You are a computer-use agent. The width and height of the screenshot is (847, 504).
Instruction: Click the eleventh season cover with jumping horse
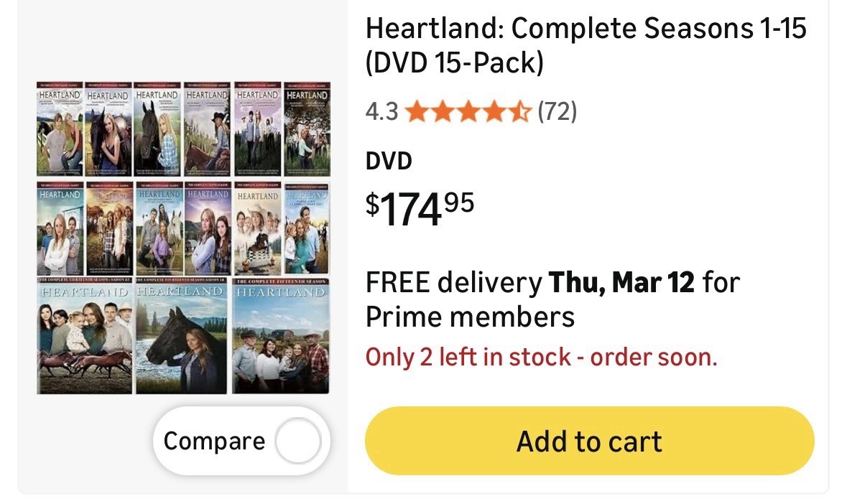257,230
